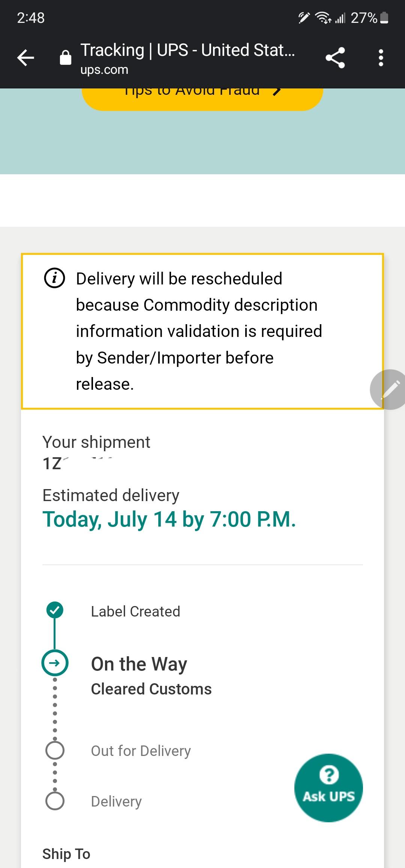Tap the browser back arrow
This screenshot has width=405, height=868.
[25, 58]
